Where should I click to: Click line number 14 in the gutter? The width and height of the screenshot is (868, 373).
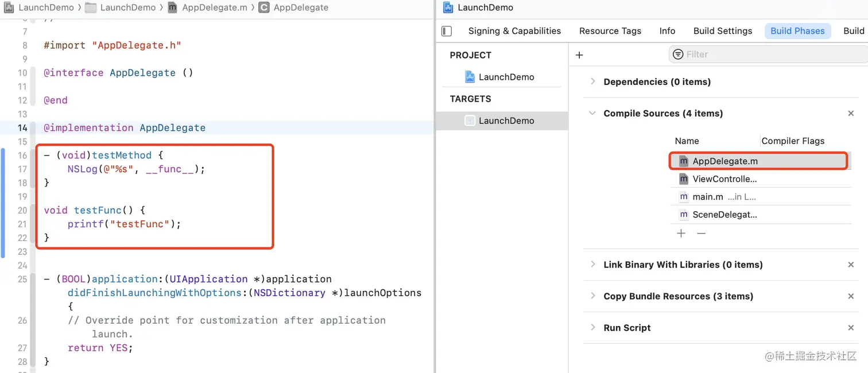pyautogui.click(x=22, y=127)
